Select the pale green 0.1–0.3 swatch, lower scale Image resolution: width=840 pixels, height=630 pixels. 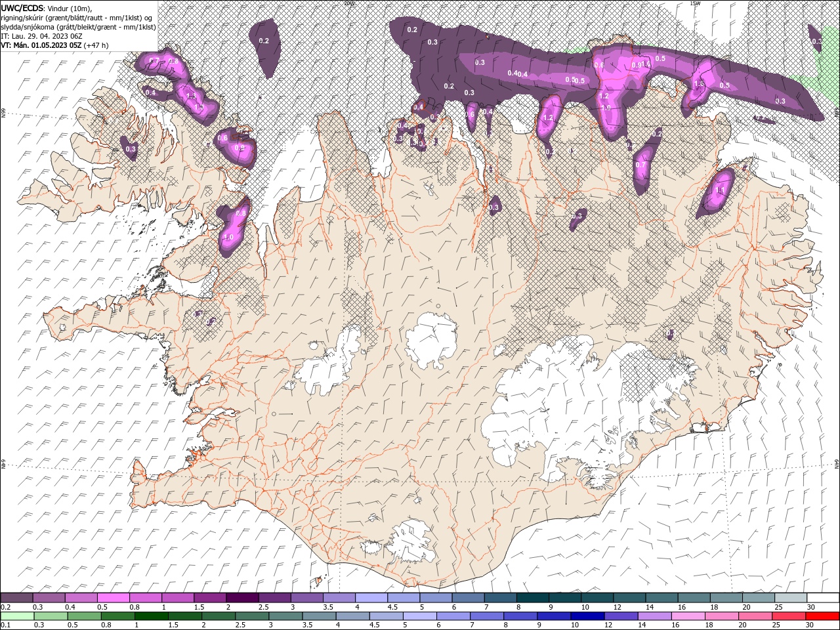click(x=17, y=616)
